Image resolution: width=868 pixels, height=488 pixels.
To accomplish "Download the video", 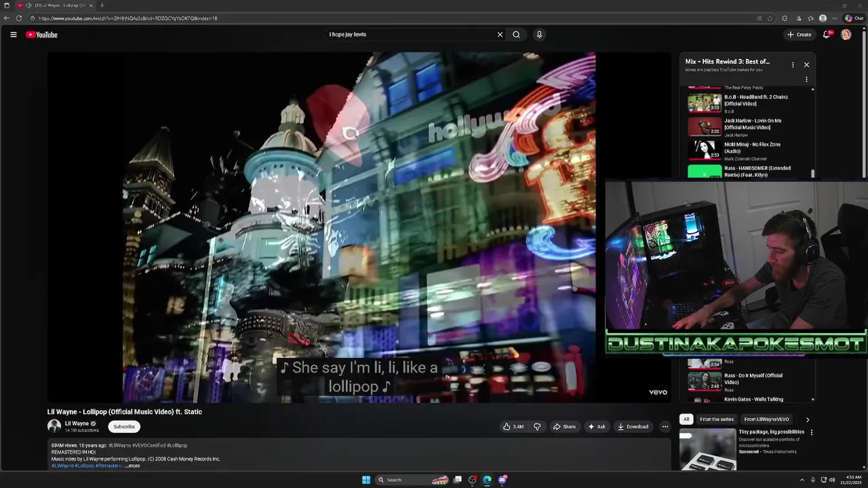I will pos(633,426).
